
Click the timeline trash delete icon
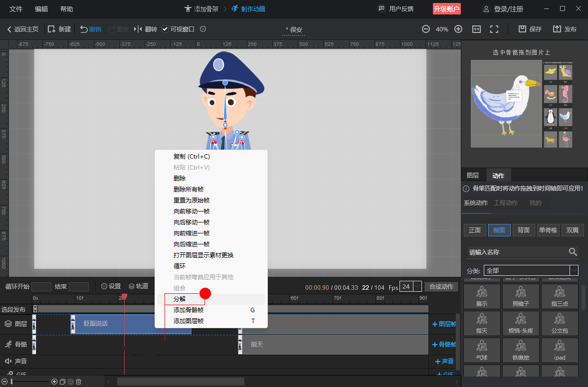pyautogui.click(x=79, y=382)
